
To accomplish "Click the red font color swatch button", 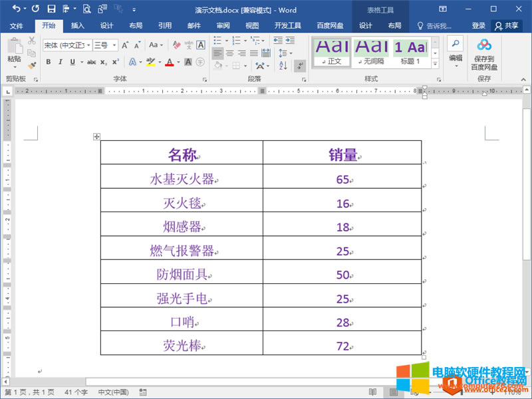I will 169,62.
